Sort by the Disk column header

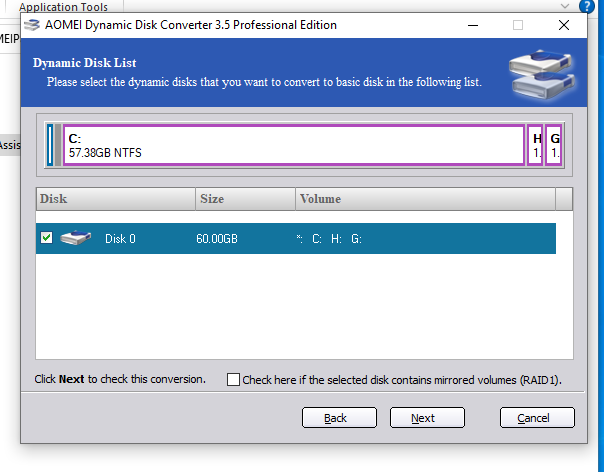pos(116,199)
